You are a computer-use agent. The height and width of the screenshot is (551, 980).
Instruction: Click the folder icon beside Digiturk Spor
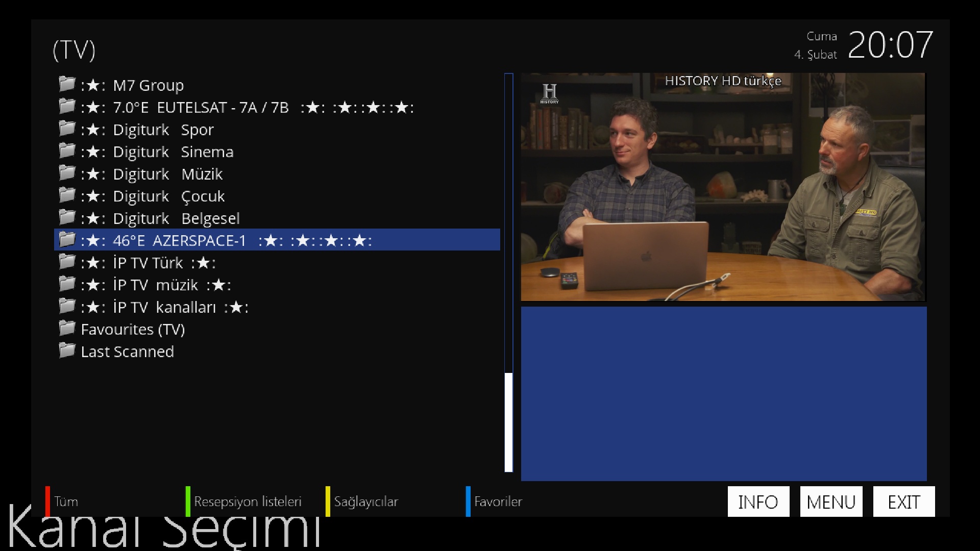[x=67, y=128]
